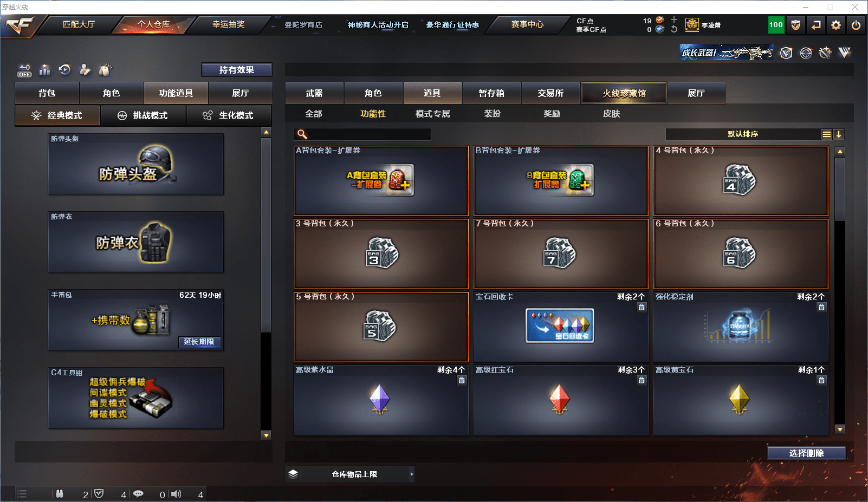Toggle the speaker icon on the status bar
868x502 pixels.
coord(176,494)
